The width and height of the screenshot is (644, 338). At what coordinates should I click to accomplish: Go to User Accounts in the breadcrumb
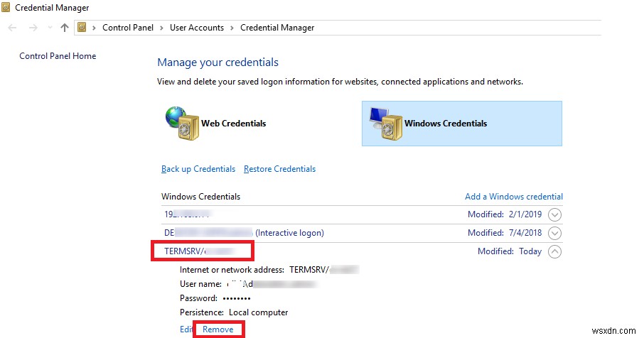[197, 28]
